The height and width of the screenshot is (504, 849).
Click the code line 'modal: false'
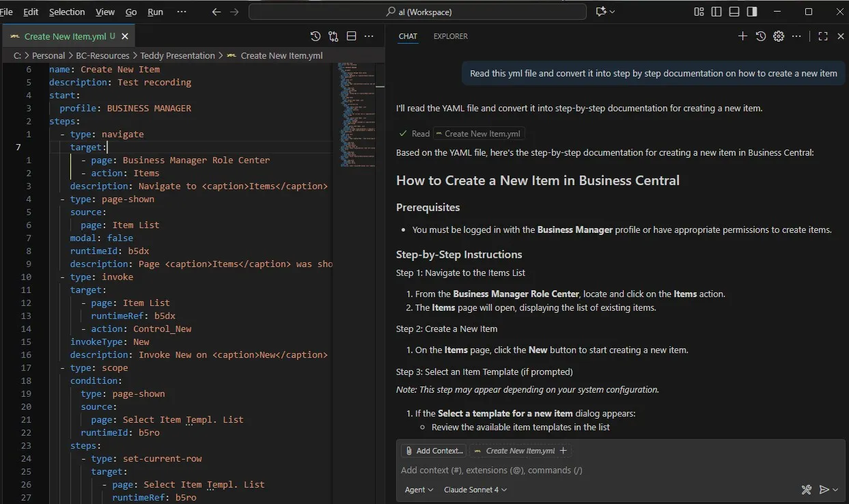(102, 238)
